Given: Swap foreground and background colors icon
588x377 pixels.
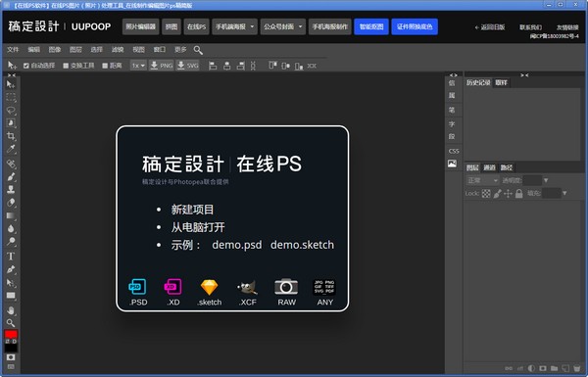Looking at the screenshot, I should [x=8, y=342].
